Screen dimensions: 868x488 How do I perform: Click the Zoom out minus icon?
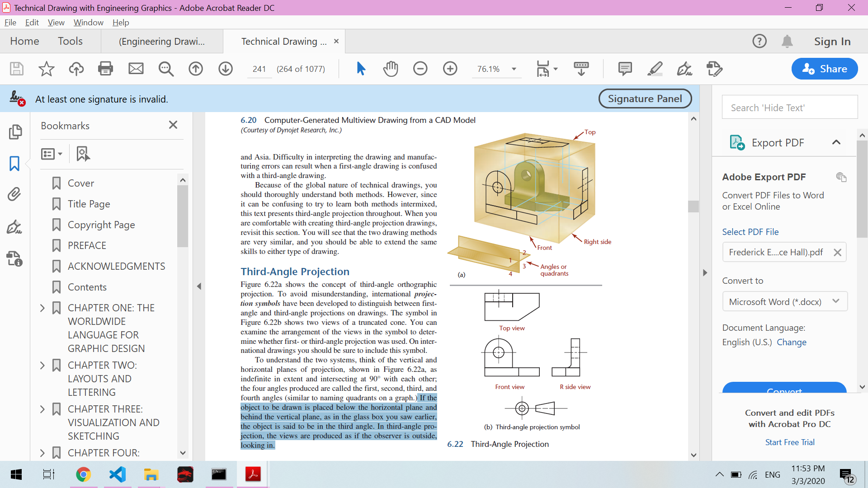coord(420,69)
